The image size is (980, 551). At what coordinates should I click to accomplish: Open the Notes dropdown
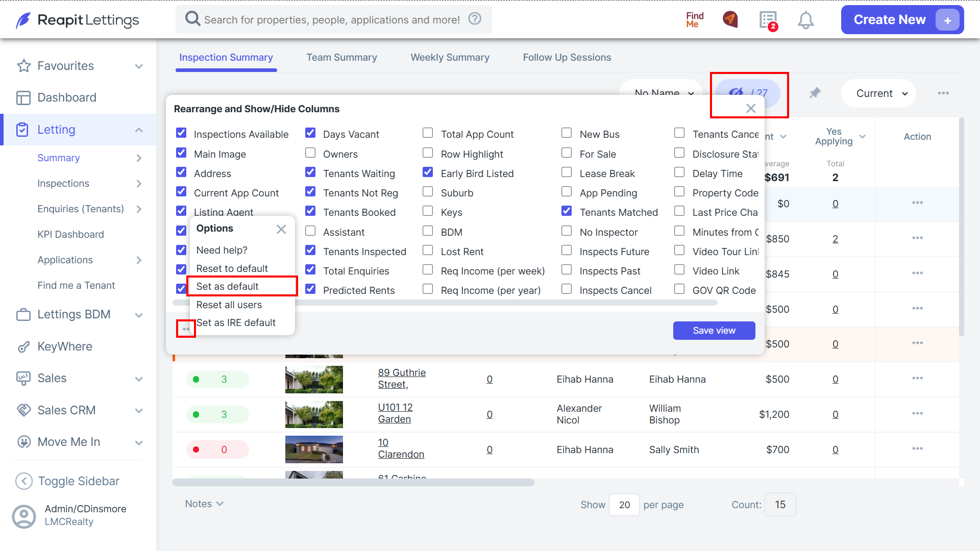point(204,504)
